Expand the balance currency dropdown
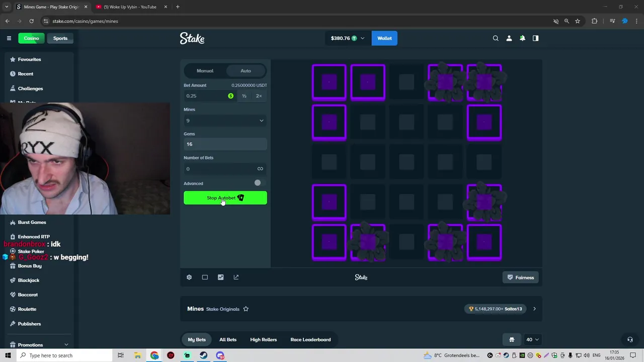The height and width of the screenshot is (362, 644). point(362,38)
